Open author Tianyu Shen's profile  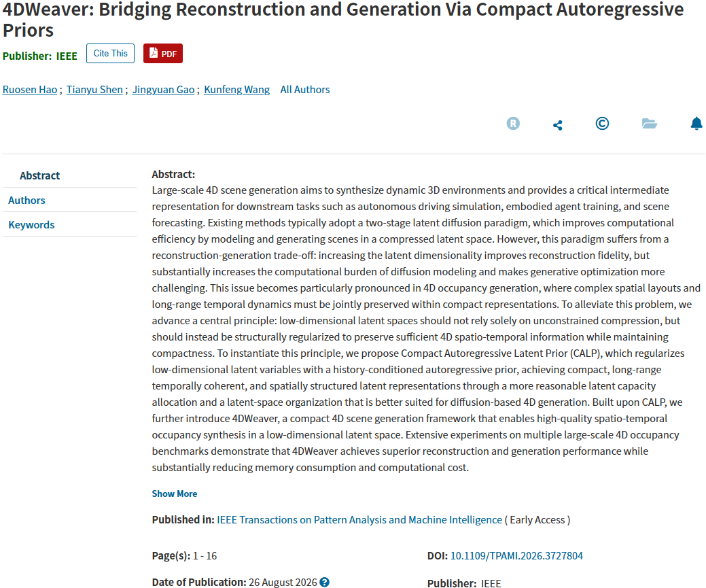(94, 90)
